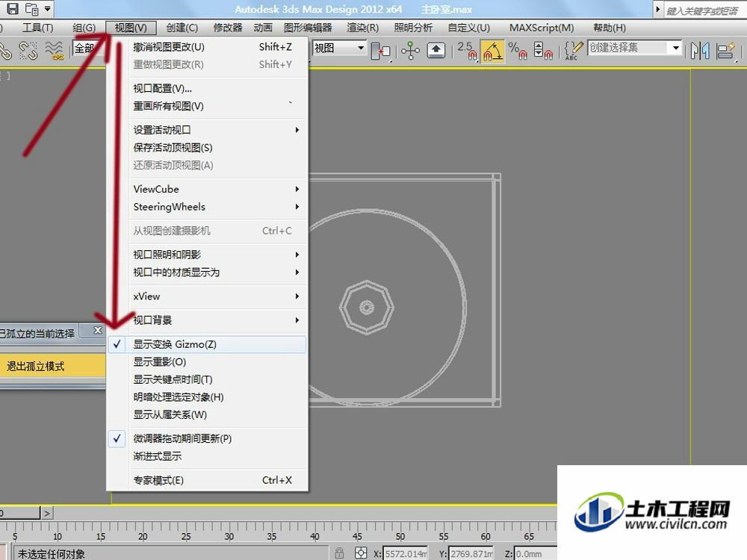
Task: Open the 修改器 menu
Action: (x=228, y=28)
